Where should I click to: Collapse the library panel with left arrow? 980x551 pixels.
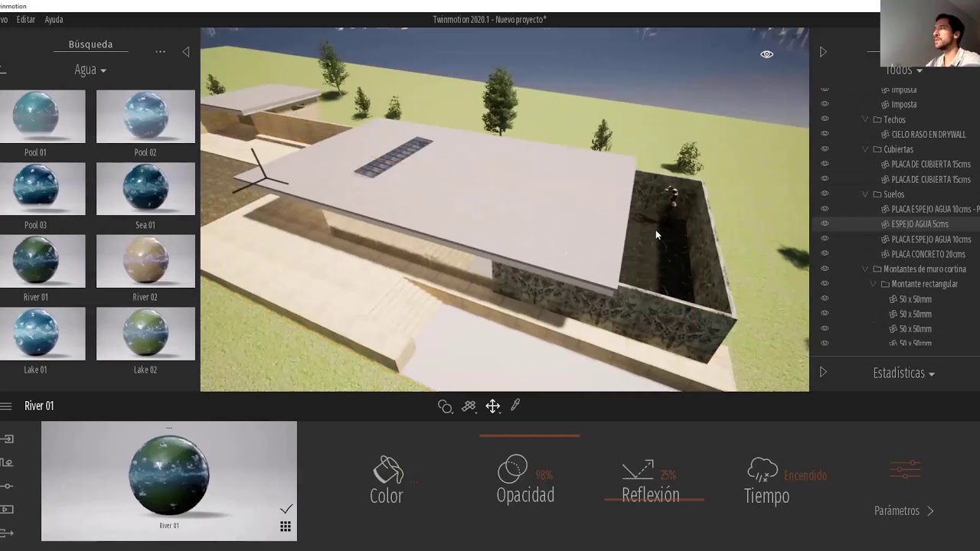tap(186, 51)
